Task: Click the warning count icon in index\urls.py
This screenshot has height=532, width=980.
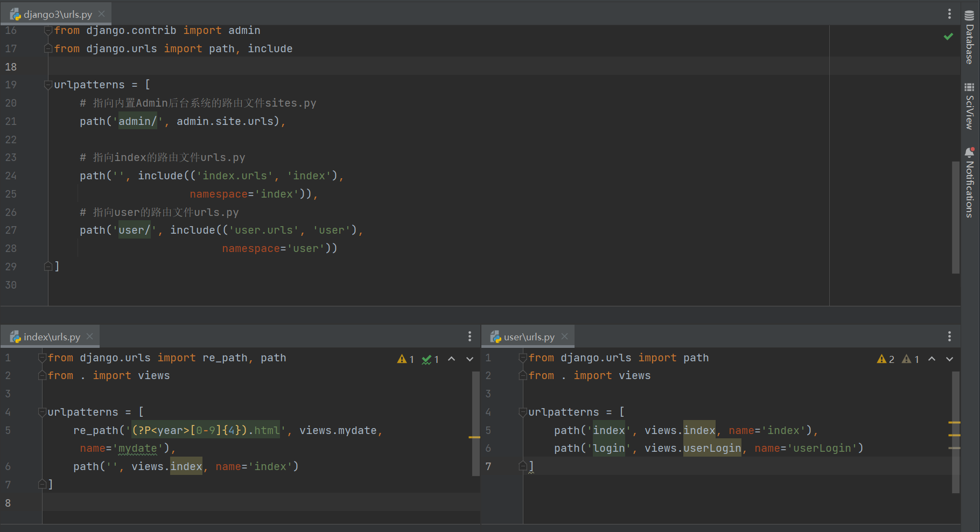Action: pos(405,359)
